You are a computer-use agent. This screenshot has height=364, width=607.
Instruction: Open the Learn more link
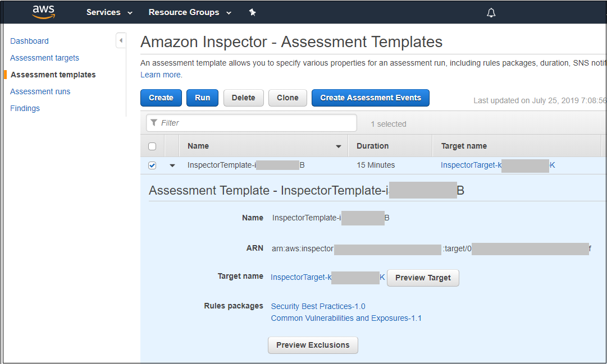coord(161,75)
